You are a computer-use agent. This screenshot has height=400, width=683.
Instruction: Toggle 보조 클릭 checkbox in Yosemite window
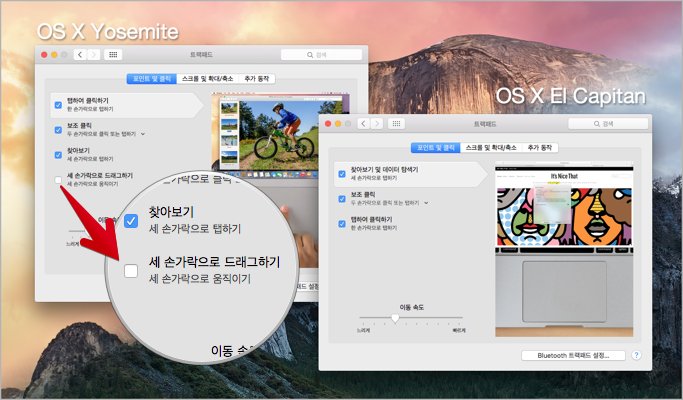58,130
